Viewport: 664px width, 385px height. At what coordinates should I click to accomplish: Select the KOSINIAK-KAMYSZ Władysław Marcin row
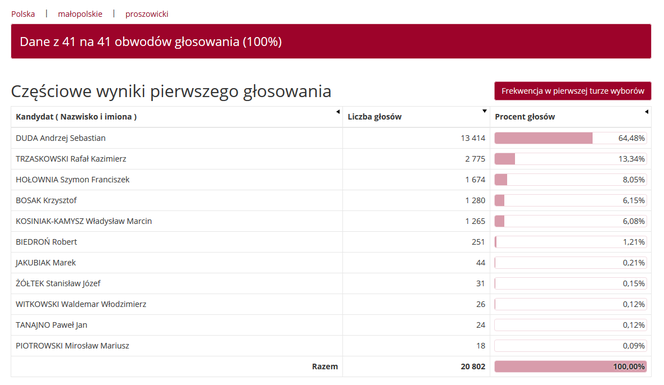point(331,221)
